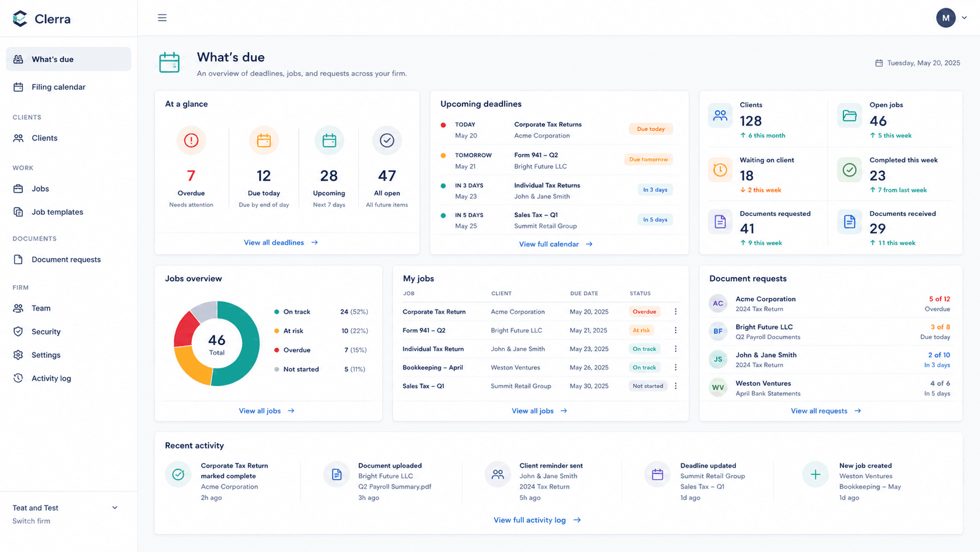Click the "5 of 12" document count

click(939, 299)
